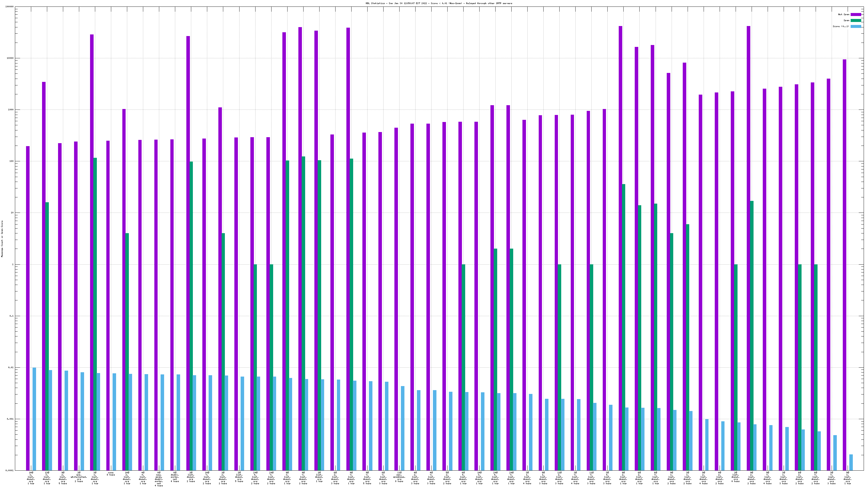
Task: Click the 'new.spam.dnsbl.sorbs.net 4 hops' axis label
Action: (159, 479)
